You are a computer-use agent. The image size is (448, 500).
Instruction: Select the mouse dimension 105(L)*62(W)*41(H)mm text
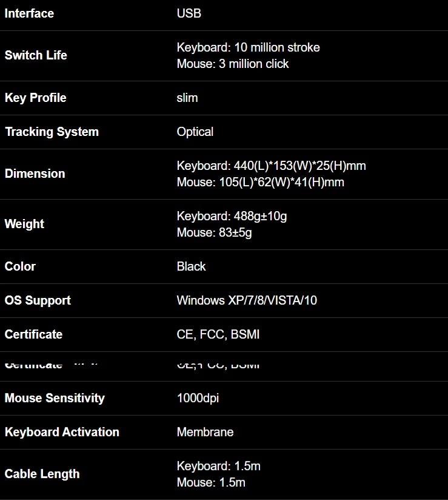pyautogui.click(x=260, y=182)
